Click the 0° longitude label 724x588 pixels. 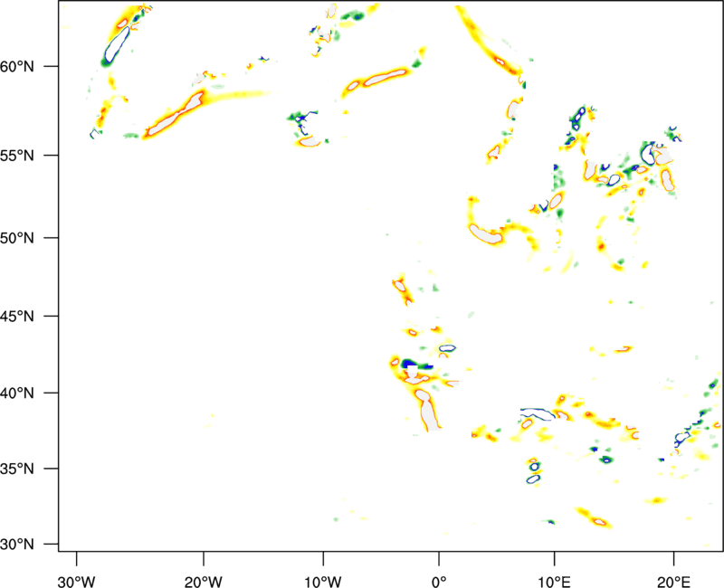pyautogui.click(x=439, y=581)
